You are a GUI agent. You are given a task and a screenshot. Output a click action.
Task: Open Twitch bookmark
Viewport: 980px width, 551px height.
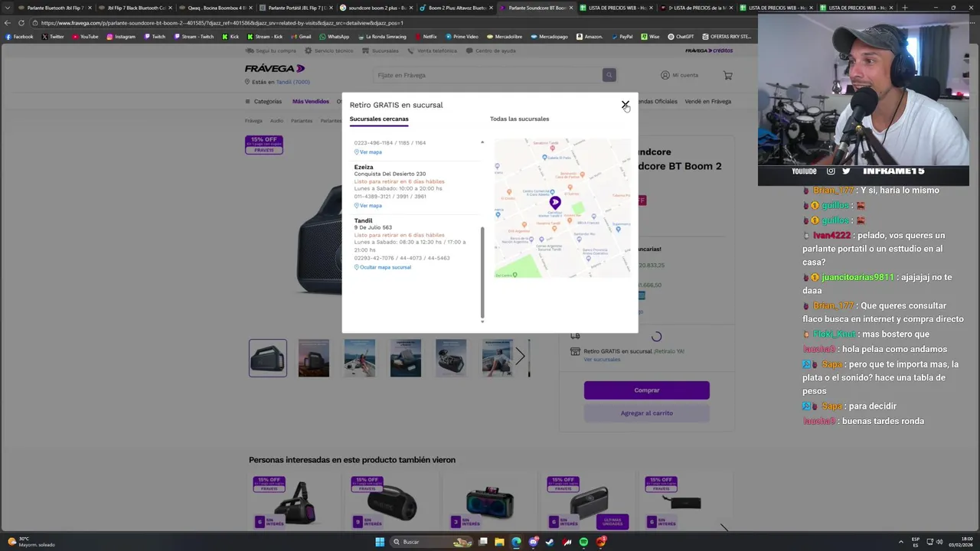tap(155, 36)
